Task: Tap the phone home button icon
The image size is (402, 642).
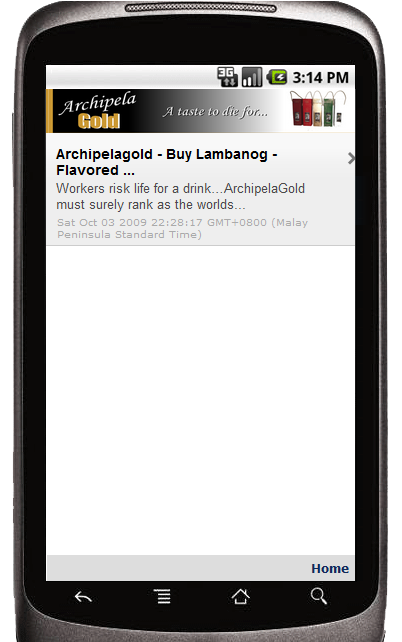Action: (240, 596)
